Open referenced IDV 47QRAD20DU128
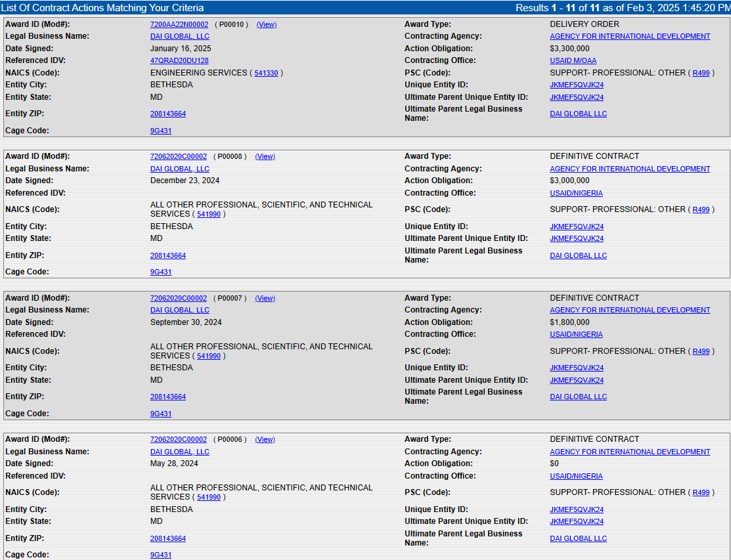Viewport: 731px width, 560px height. click(179, 60)
